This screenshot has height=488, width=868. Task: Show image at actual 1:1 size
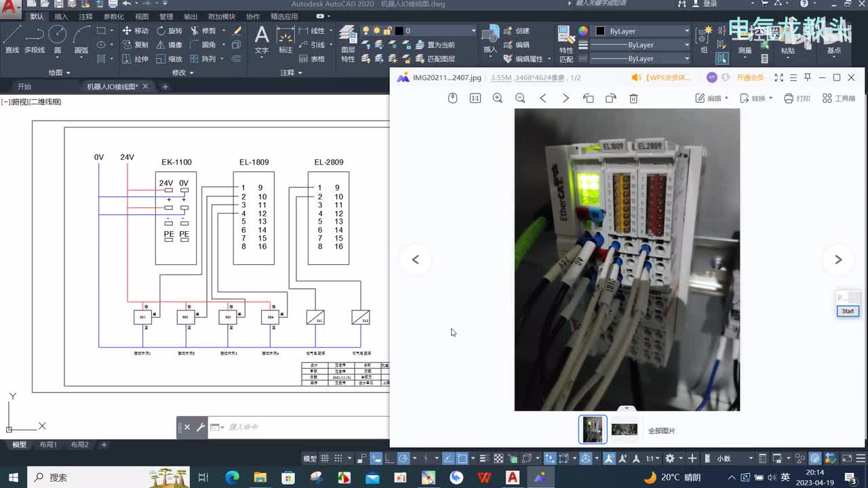coord(475,98)
